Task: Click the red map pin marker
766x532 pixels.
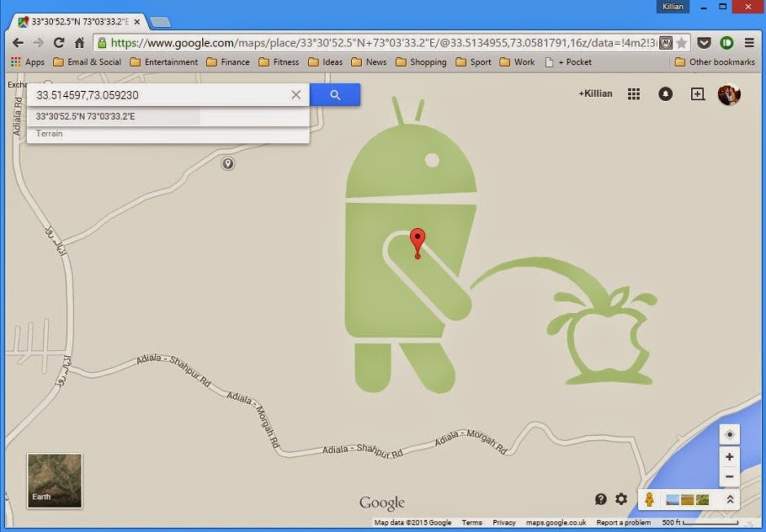Action: pyautogui.click(x=417, y=243)
